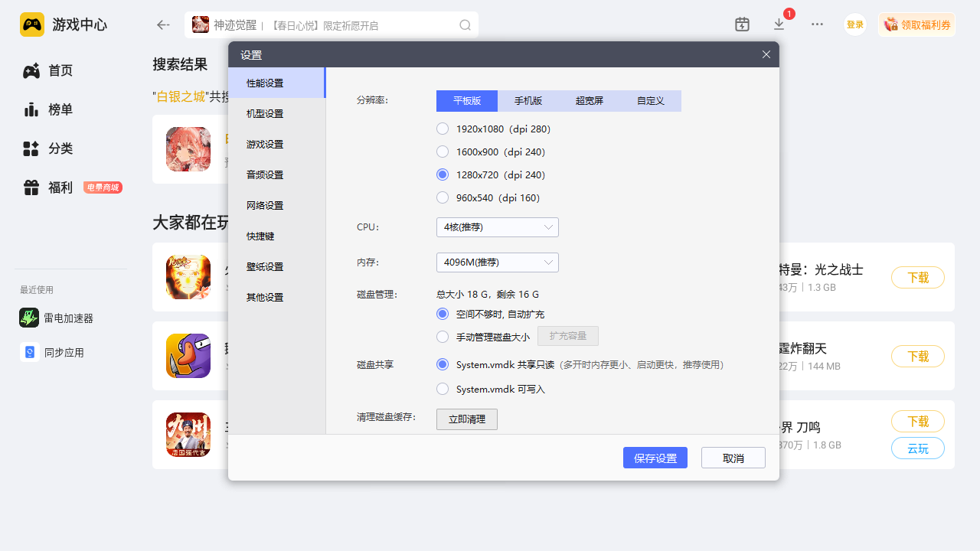This screenshot has width=980, height=551.
Task: Open 快捷键 settings section
Action: [x=260, y=236]
